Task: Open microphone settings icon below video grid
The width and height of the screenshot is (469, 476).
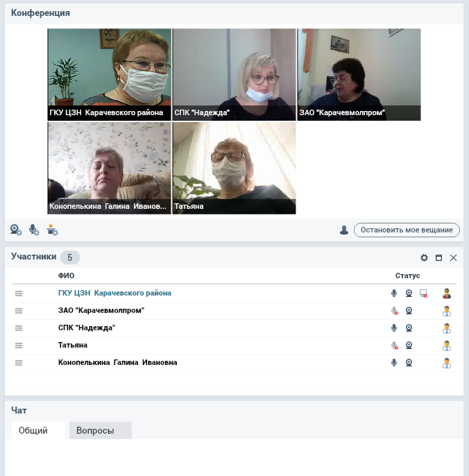Action: coord(34,230)
